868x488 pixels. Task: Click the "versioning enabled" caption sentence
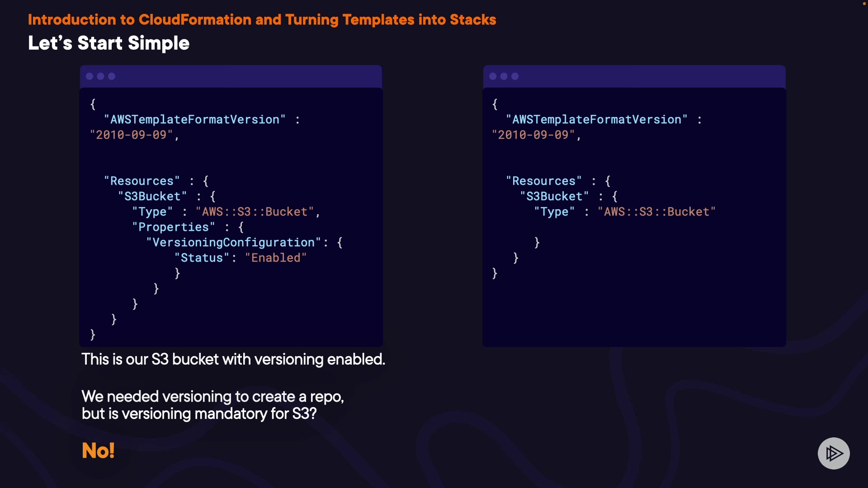point(233,359)
